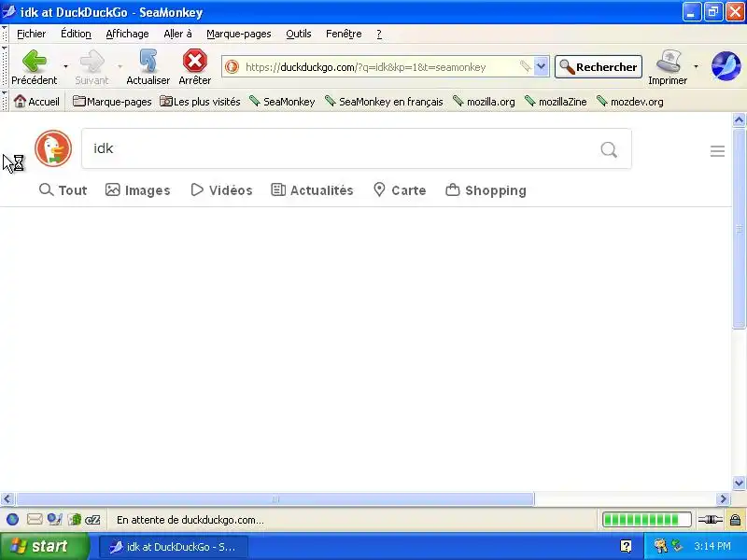Open the Fenêtre menu
747x560 pixels.
tap(344, 34)
